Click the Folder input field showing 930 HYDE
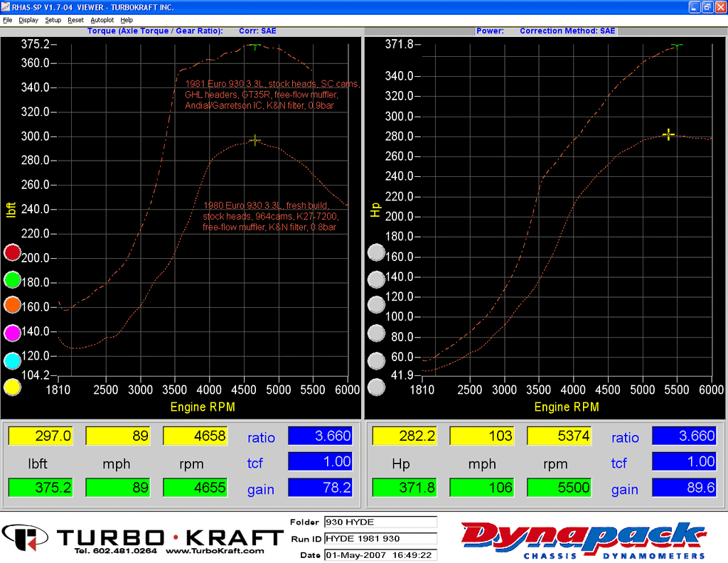Screen dimensions: 728x563 click(380, 521)
